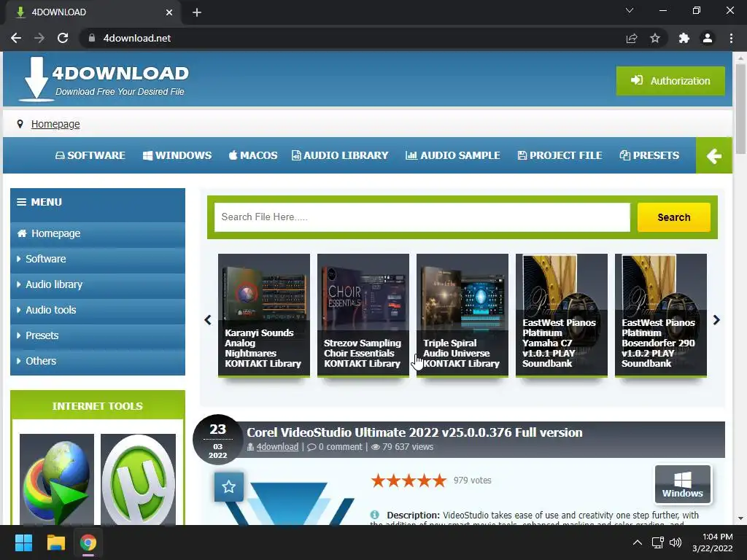Open Strezov Sampling Choir Essentials thumbnail

(363, 315)
